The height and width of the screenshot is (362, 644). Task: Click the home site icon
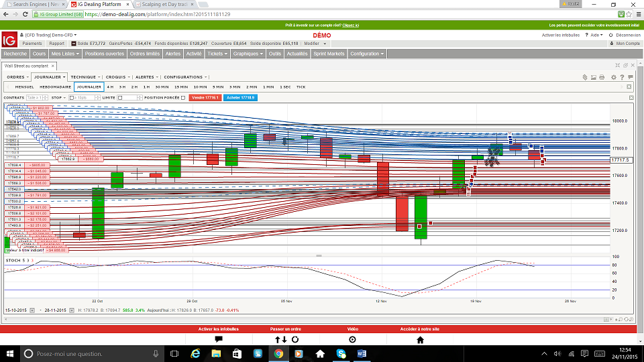tap(420, 339)
